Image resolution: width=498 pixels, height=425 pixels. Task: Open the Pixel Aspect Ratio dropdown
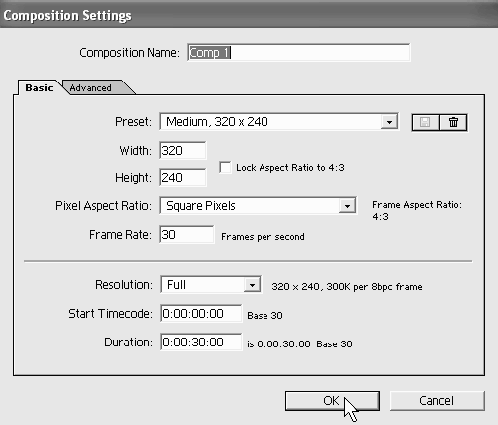click(258, 205)
